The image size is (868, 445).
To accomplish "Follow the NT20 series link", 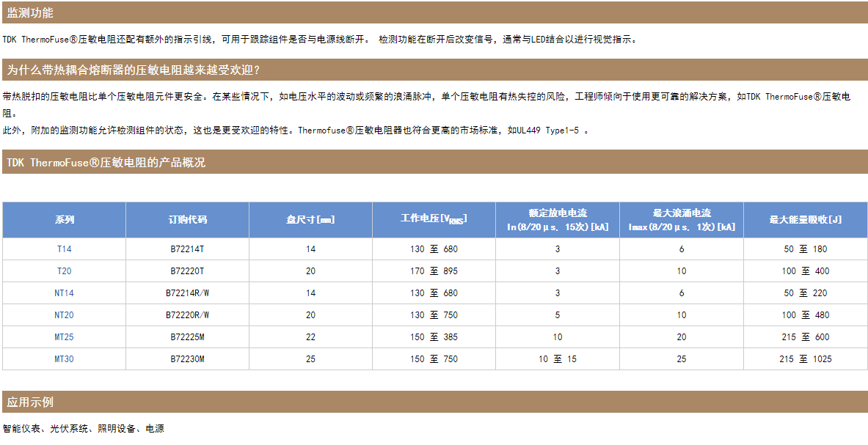I will [65, 315].
